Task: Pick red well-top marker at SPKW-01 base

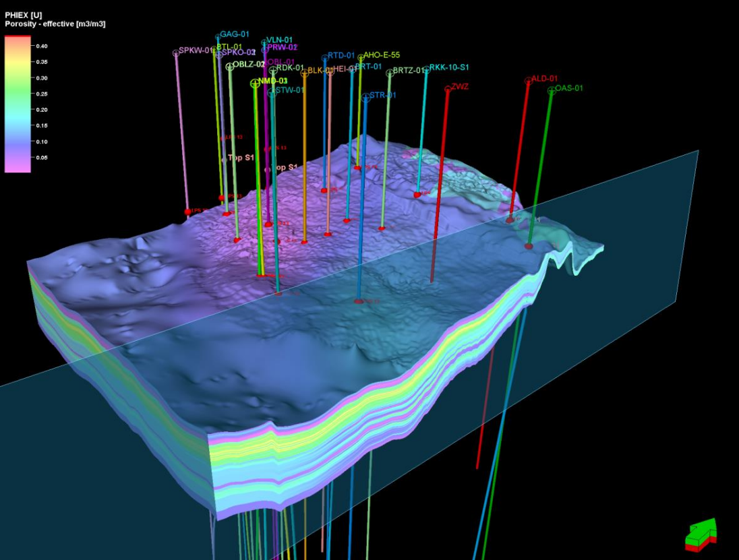Action: point(187,212)
